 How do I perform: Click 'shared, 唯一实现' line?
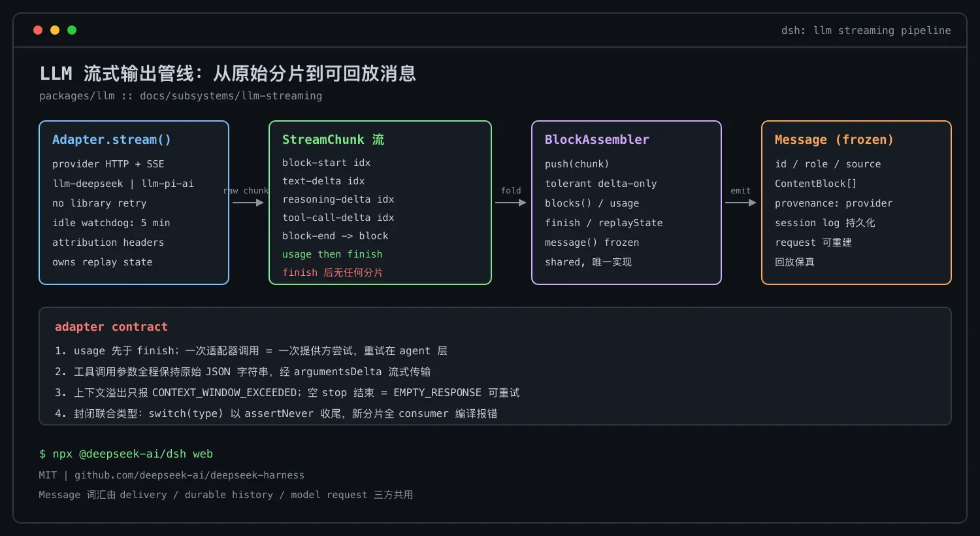(x=589, y=262)
